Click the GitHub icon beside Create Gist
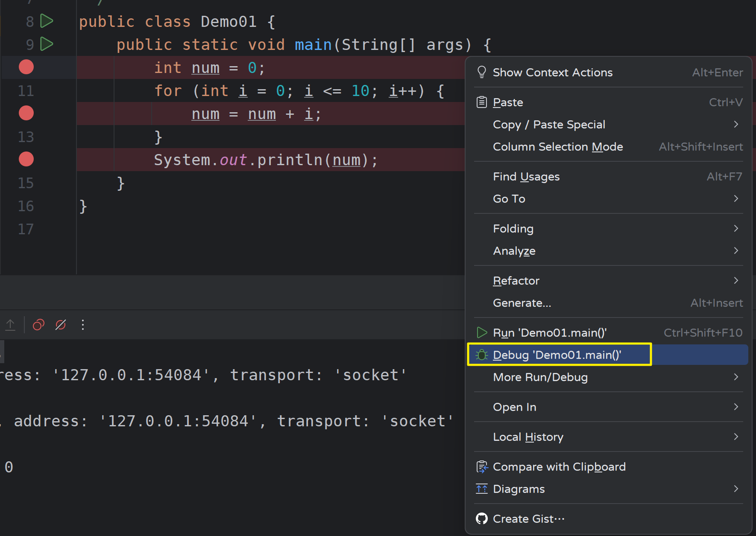Screen dimensions: 756x536 point(482,519)
